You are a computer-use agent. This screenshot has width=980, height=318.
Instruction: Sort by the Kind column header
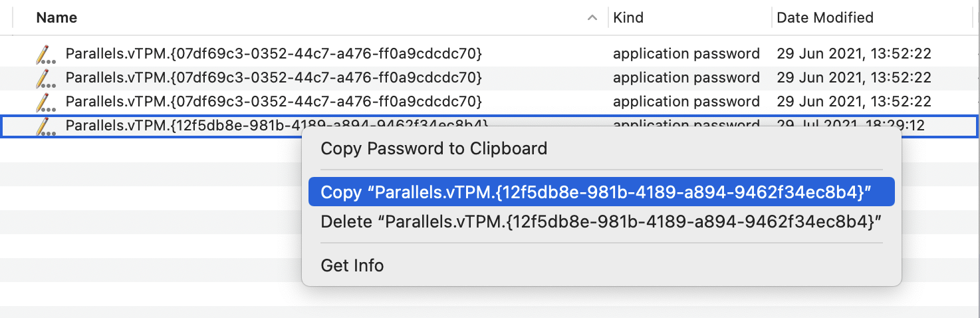628,17
